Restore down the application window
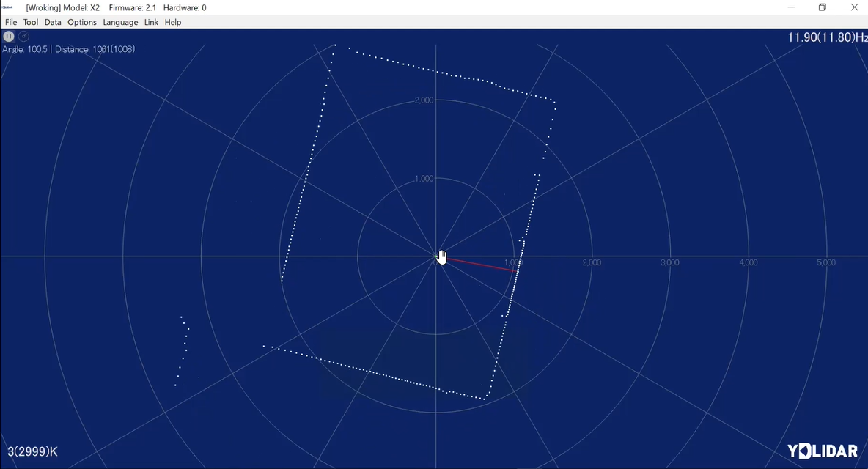 (823, 7)
